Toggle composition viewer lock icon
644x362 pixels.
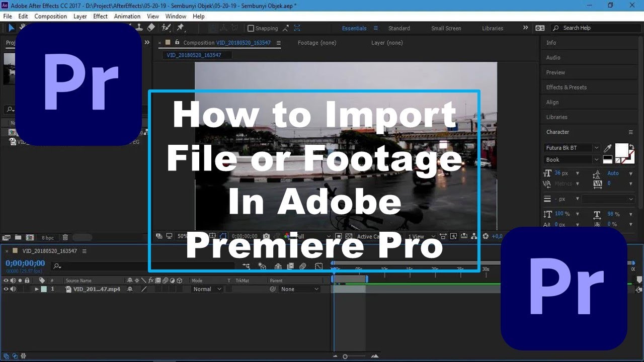[177, 43]
